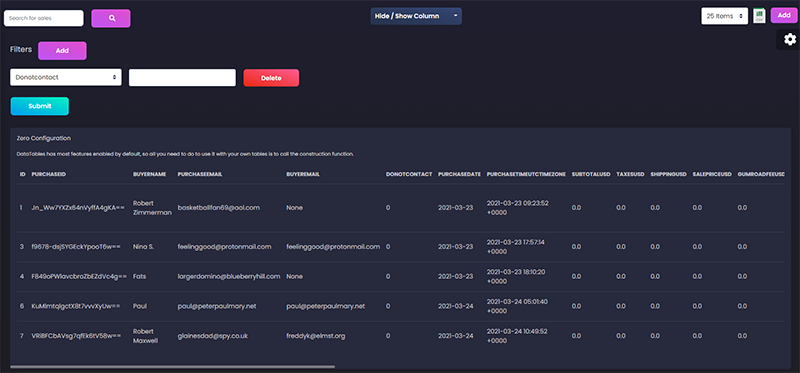Sort by SHIPPINGUSD column header
The width and height of the screenshot is (800, 373).
(668, 174)
